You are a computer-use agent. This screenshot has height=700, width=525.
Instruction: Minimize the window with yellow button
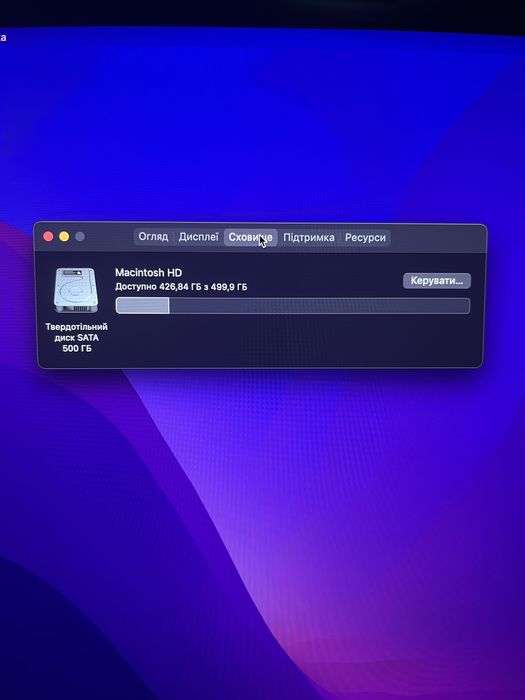pos(64,237)
